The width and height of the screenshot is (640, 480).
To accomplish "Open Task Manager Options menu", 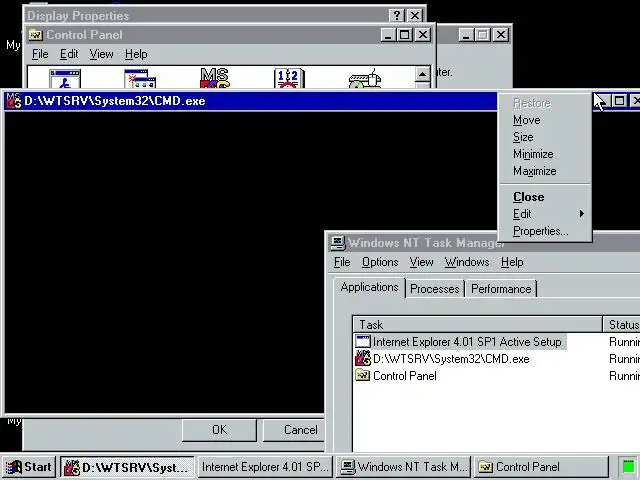I will tap(380, 262).
